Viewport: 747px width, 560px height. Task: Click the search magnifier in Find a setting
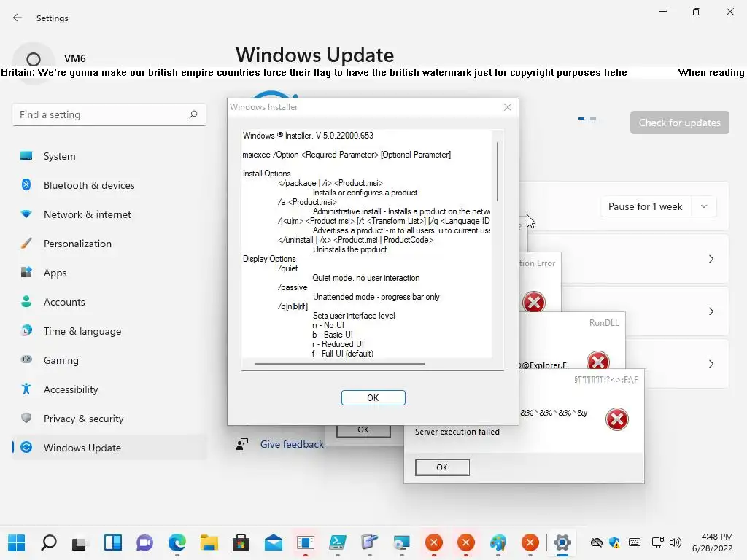click(193, 114)
